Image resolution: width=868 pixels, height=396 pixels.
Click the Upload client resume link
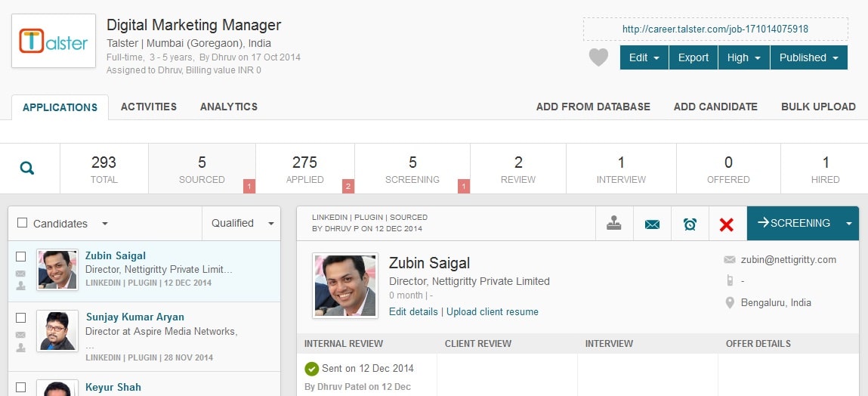click(x=492, y=311)
